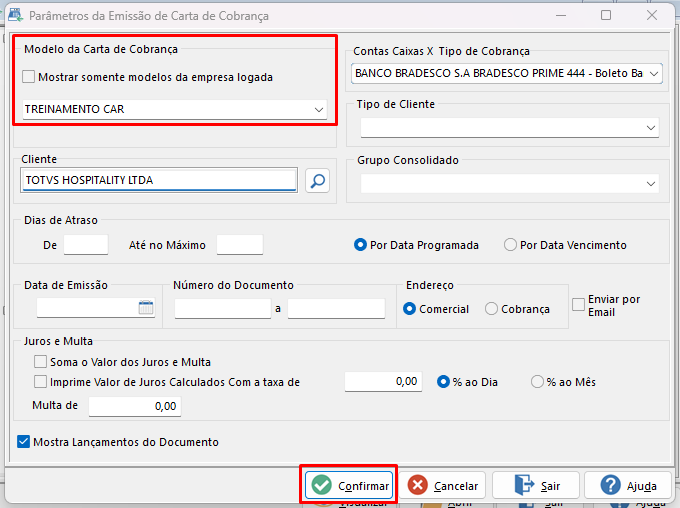Select % ao Mês rate option

[537, 382]
